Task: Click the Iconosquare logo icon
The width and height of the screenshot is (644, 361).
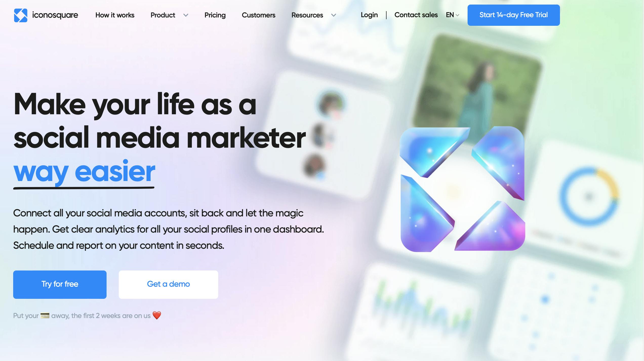Action: click(20, 15)
